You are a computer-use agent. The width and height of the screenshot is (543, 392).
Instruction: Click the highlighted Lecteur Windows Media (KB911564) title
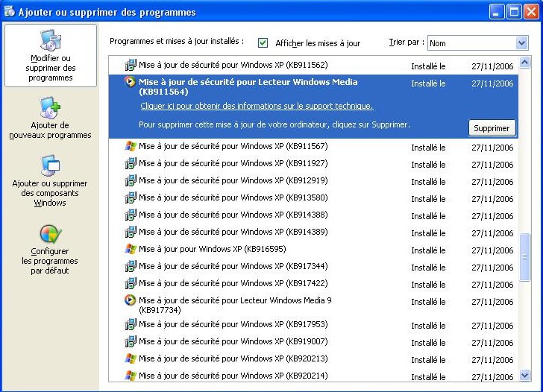248,87
